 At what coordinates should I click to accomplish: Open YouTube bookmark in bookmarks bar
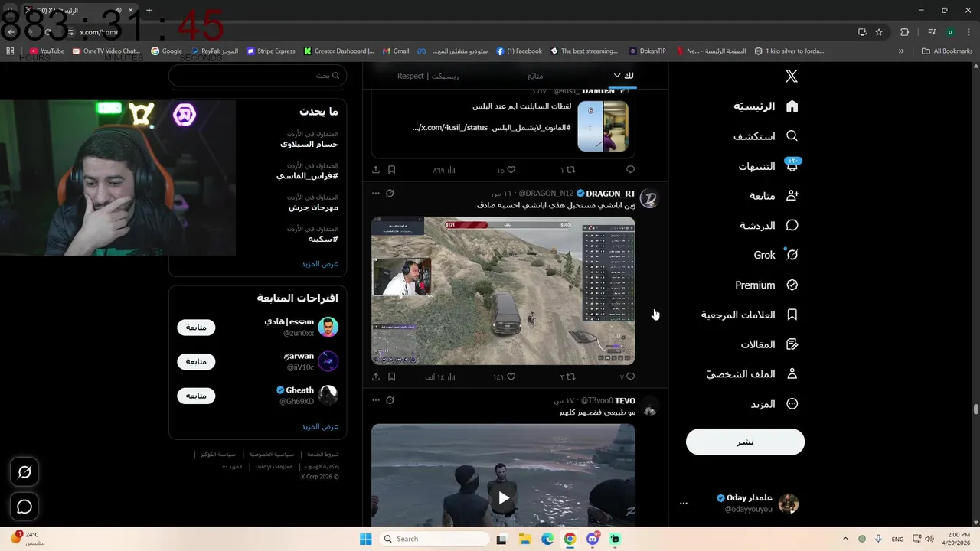coord(47,51)
